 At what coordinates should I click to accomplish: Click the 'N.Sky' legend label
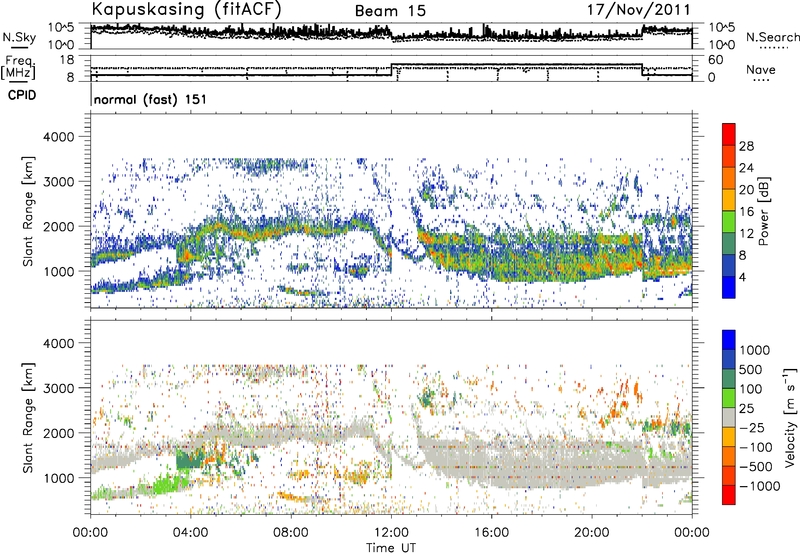pyautogui.click(x=19, y=37)
